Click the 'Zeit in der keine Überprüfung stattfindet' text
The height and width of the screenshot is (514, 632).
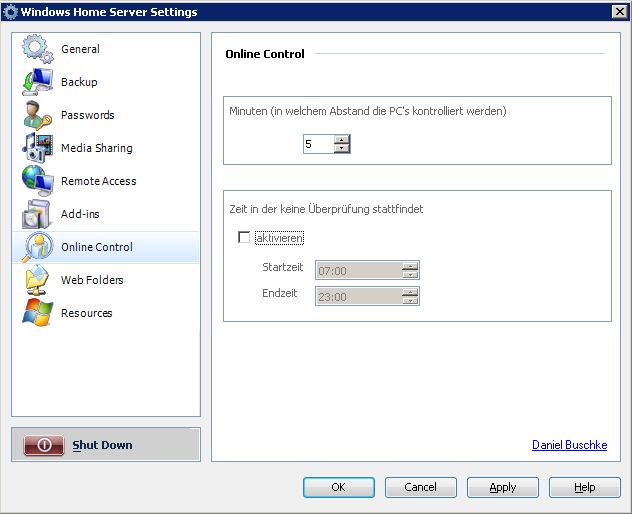(x=326, y=209)
